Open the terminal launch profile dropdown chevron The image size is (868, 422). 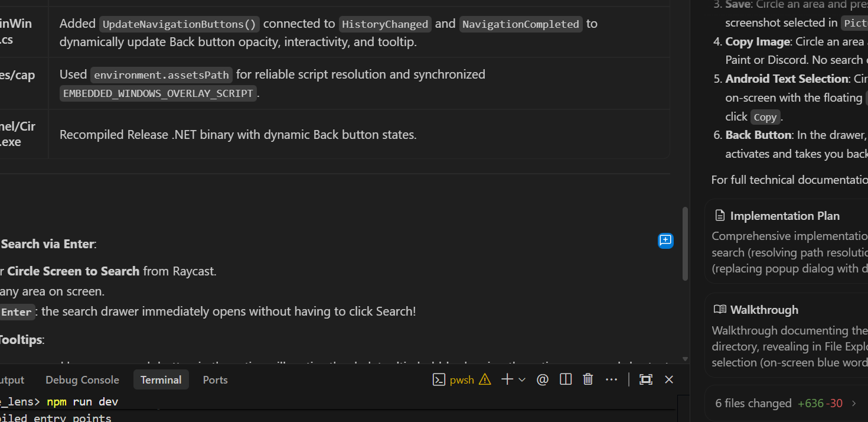[x=522, y=380]
